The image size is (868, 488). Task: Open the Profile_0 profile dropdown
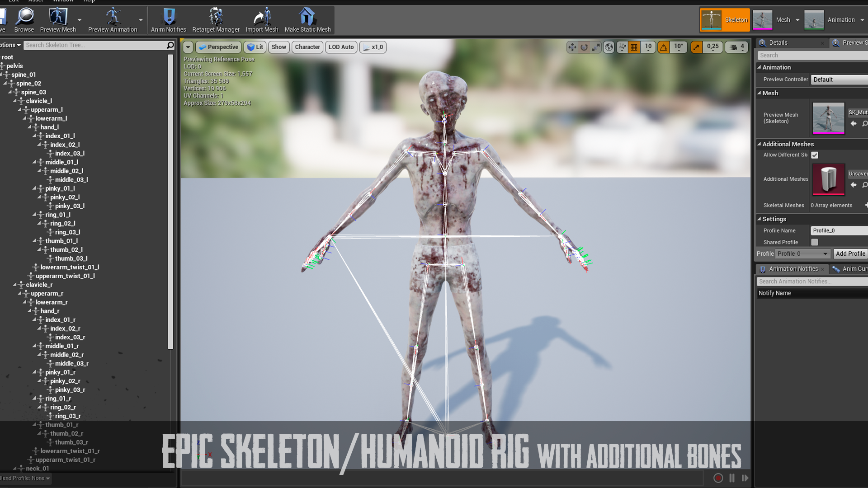(802, 253)
